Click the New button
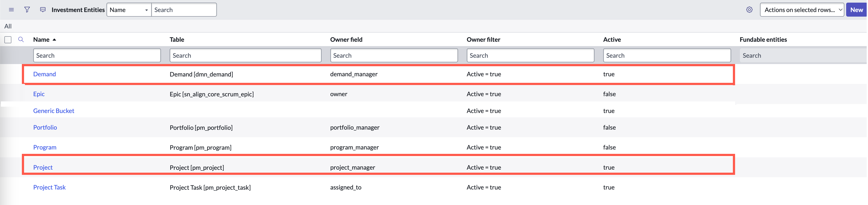The width and height of the screenshot is (868, 205). 856,10
